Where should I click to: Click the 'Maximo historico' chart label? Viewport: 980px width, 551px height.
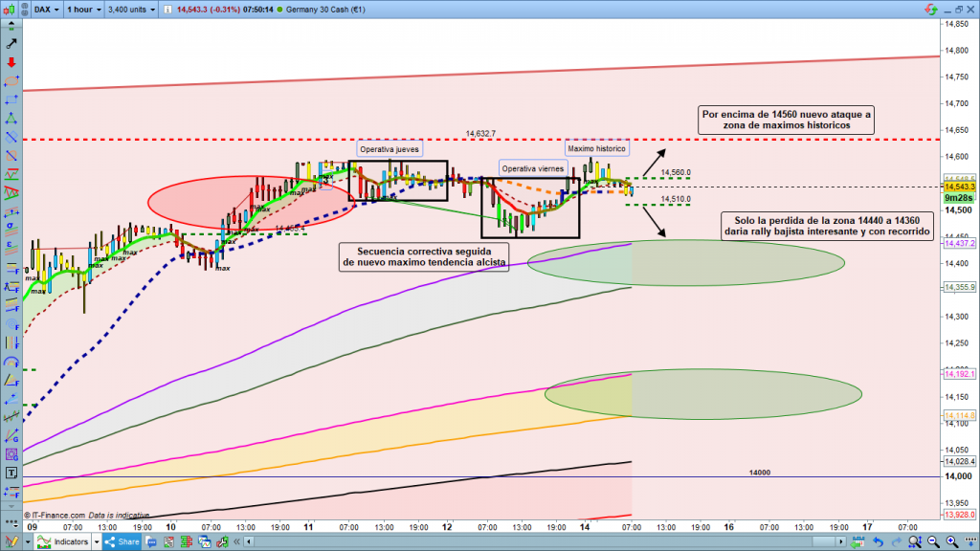(x=595, y=149)
